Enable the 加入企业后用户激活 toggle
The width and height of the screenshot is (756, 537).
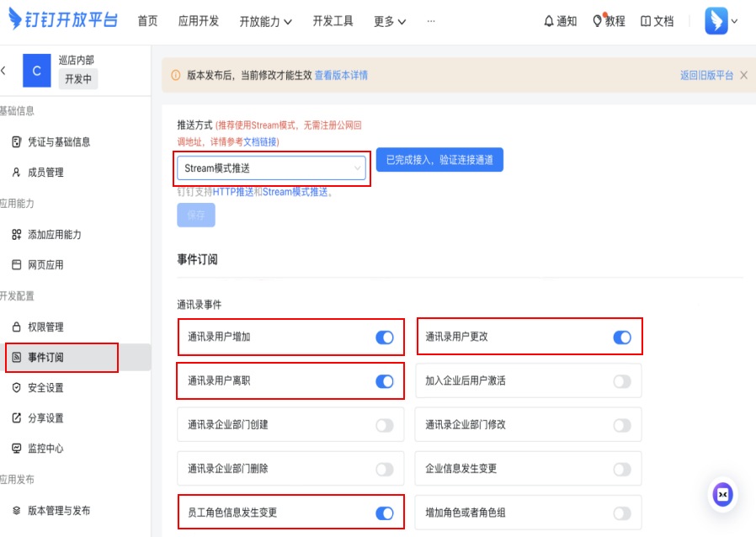tap(621, 381)
